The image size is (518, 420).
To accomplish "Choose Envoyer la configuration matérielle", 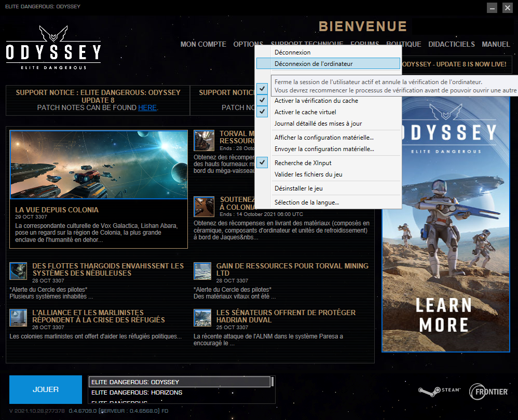I will click(x=329, y=149).
